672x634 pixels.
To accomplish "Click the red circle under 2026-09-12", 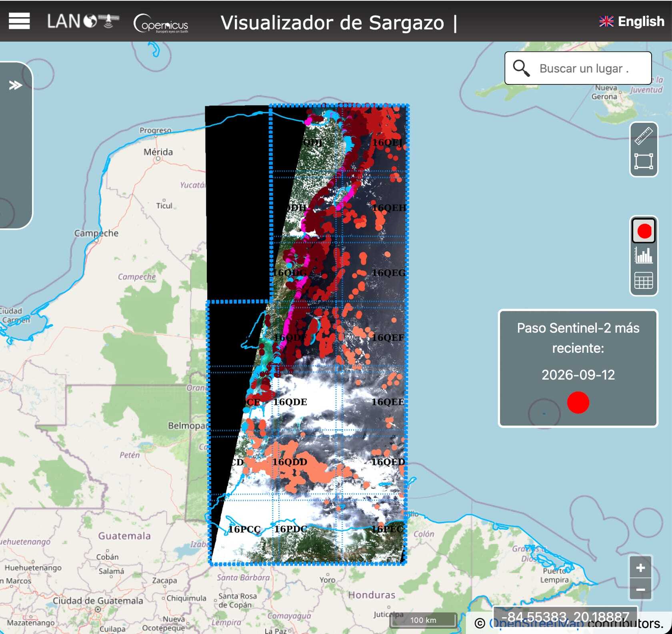I will point(578,402).
